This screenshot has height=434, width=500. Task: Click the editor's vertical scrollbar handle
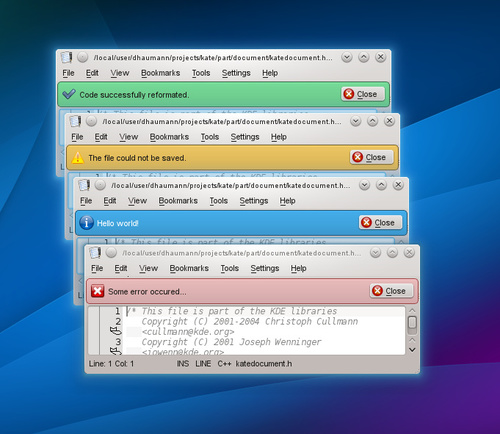point(412,322)
